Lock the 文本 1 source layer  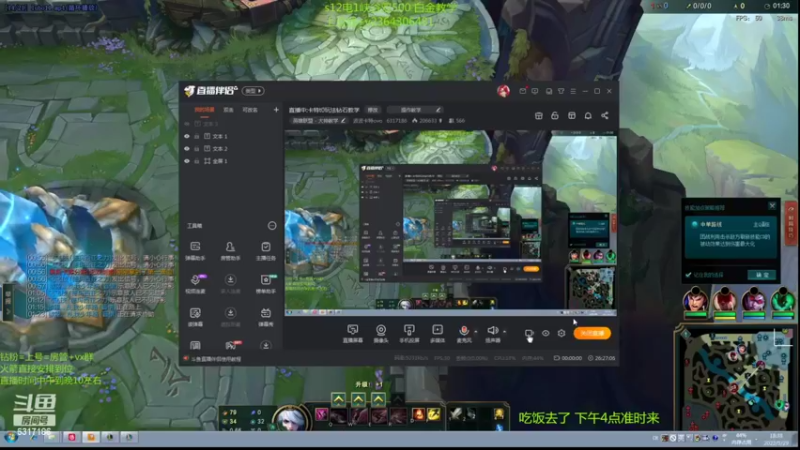pyautogui.click(x=196, y=136)
